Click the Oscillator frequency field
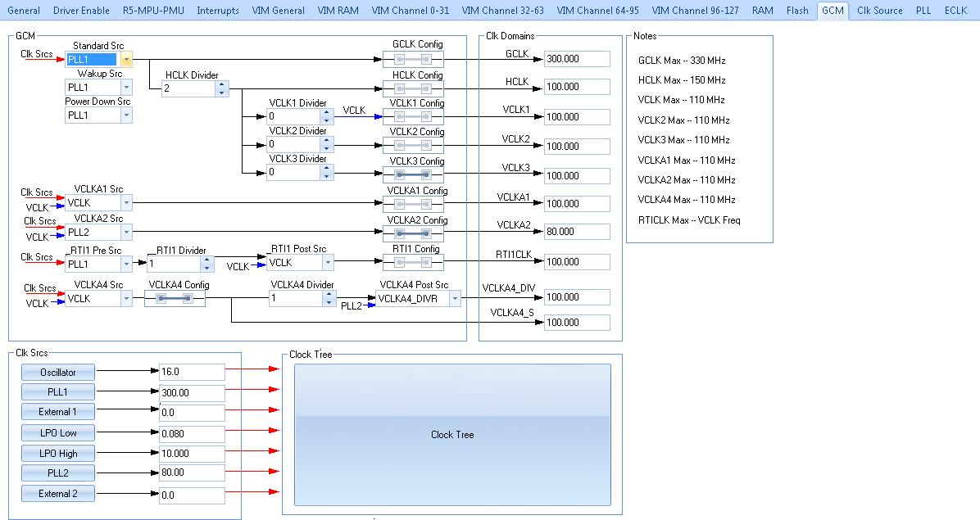 click(x=192, y=372)
